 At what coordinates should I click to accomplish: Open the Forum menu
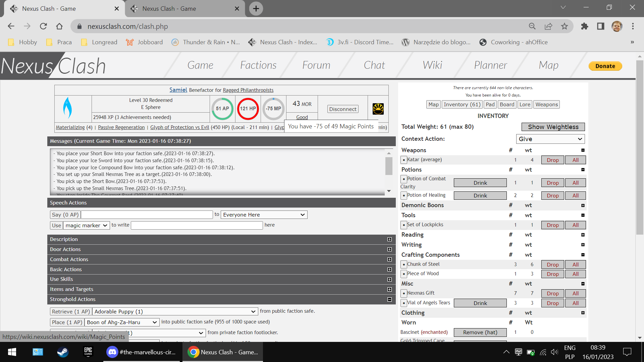[x=316, y=65]
